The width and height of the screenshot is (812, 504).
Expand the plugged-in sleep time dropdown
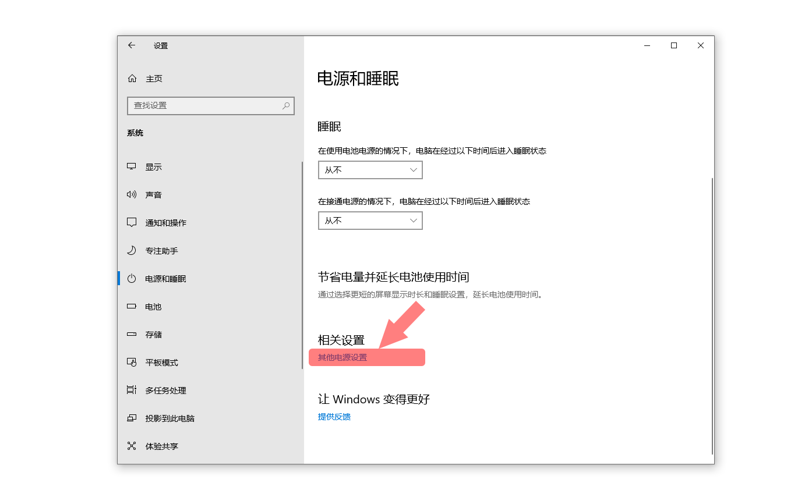[370, 220]
